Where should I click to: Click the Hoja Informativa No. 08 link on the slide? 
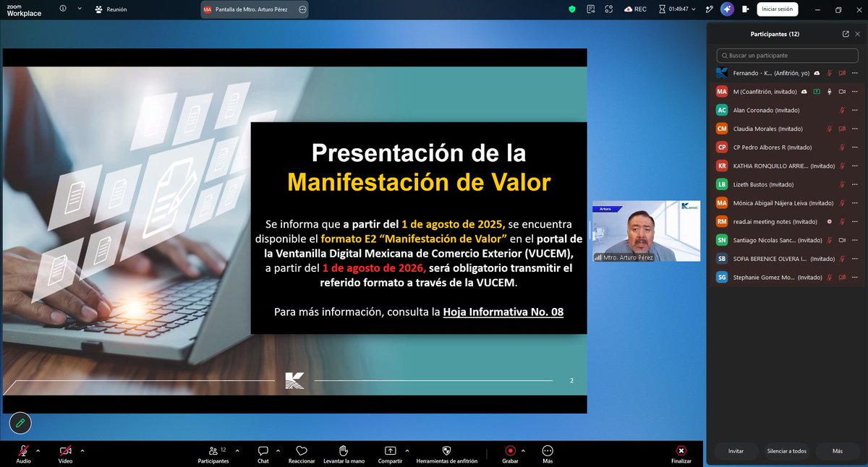[503, 312]
